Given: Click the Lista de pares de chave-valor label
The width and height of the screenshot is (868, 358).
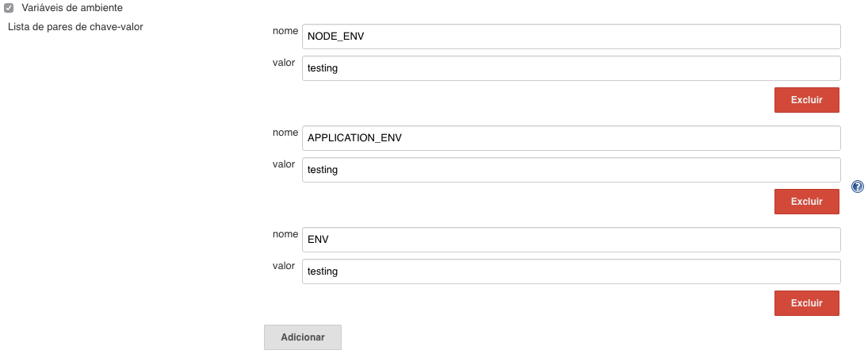Looking at the screenshot, I should point(75,27).
